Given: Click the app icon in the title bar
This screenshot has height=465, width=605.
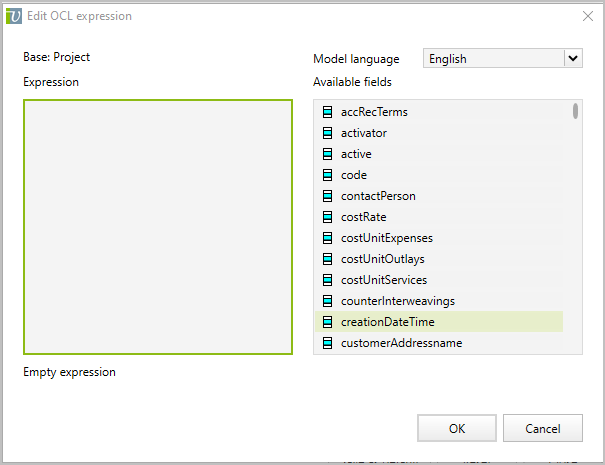Looking at the screenshot, I should 14,16.
